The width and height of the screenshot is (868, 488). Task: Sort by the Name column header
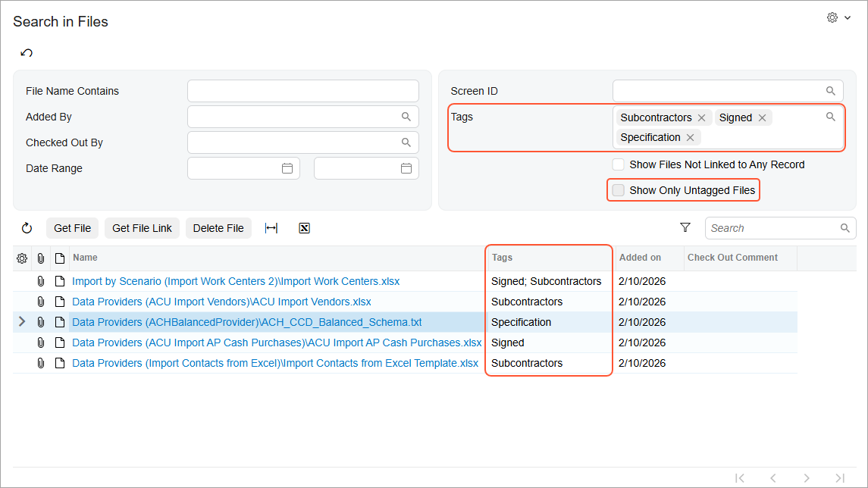(85, 258)
